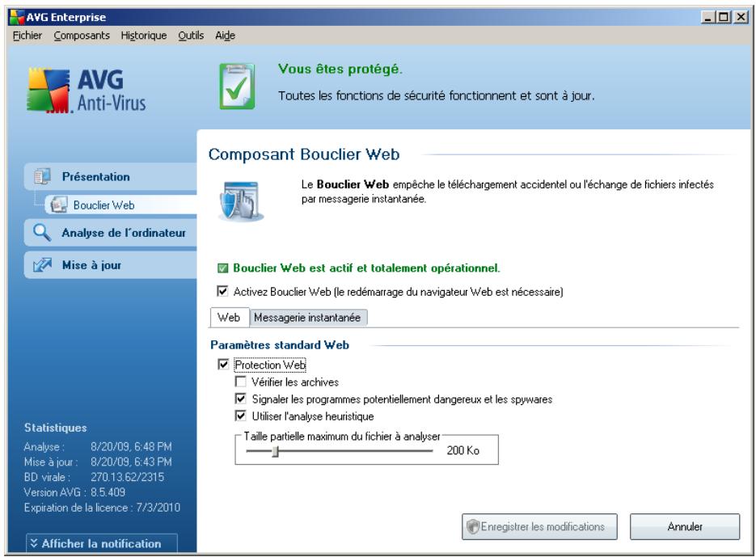Screen dimensions: 756x557
Task: Minimize the AVG Enterprise window
Action: coord(707,17)
